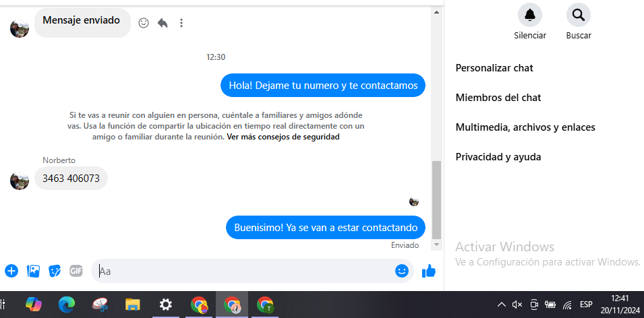Open the GIF picker
This screenshot has width=644, height=318.
pyautogui.click(x=76, y=271)
